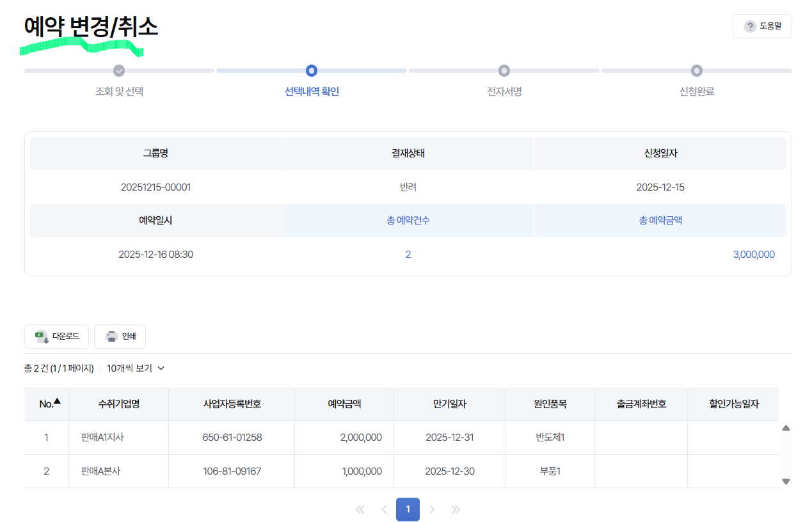Click the 그룹명 header cell

(x=155, y=154)
